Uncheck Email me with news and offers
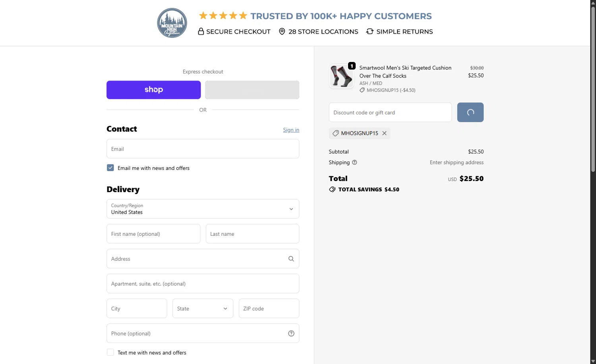Image resolution: width=596 pixels, height=364 pixels. pyautogui.click(x=110, y=168)
